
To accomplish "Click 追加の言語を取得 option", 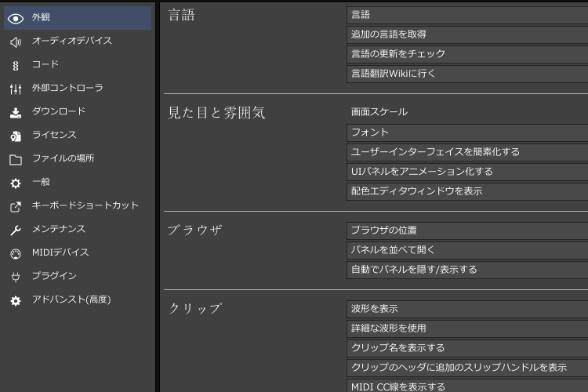I will tap(466, 34).
